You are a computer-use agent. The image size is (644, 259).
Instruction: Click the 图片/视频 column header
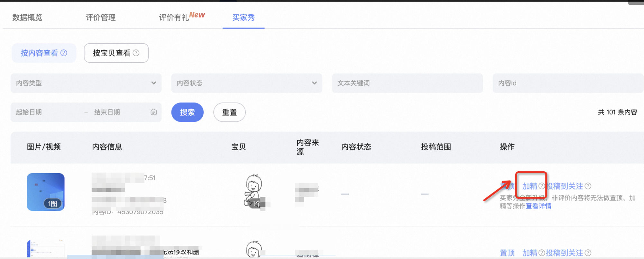pos(44,147)
